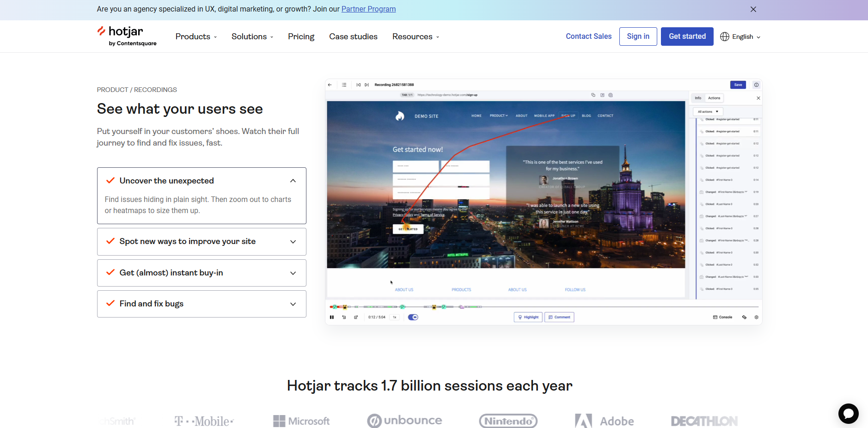Open the All actions filter dropdown
Viewport: 868px width, 428px height.
coord(708,111)
